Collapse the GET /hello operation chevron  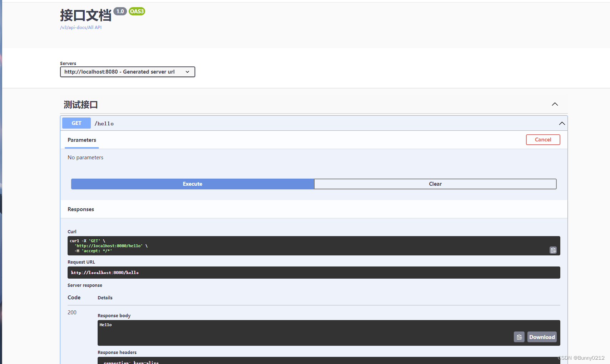point(562,123)
